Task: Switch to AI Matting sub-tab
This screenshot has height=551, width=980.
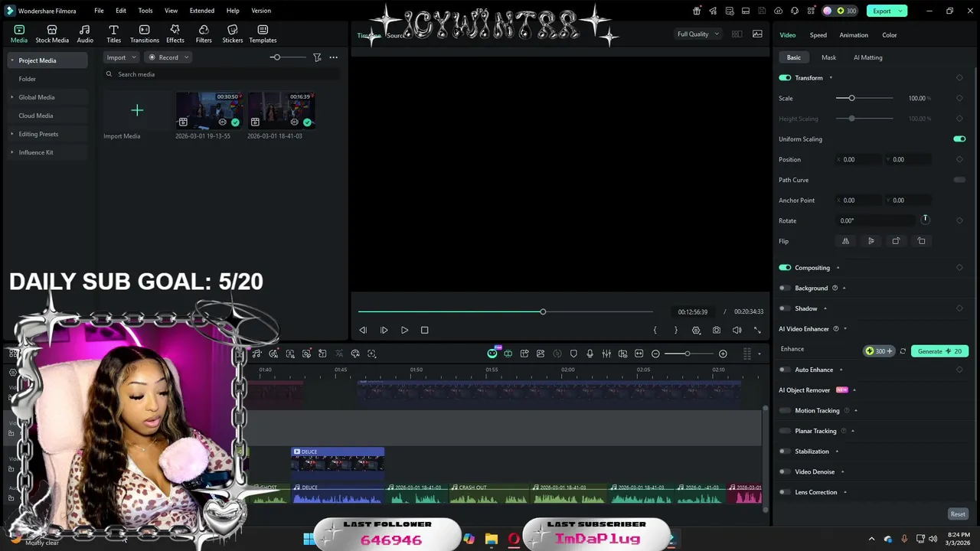Action: 868,57
